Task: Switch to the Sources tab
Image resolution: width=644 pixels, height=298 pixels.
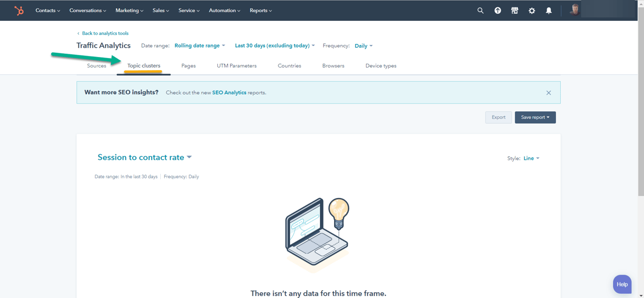Action: coord(96,66)
